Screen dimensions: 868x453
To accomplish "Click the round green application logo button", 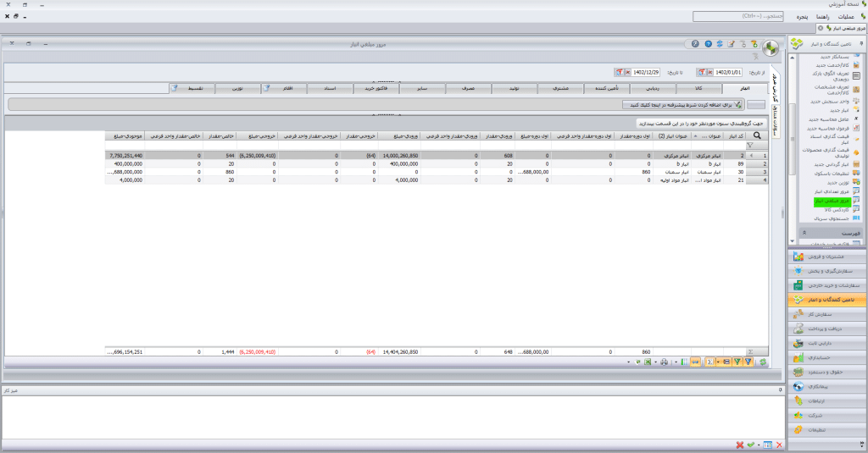I will [x=771, y=48].
